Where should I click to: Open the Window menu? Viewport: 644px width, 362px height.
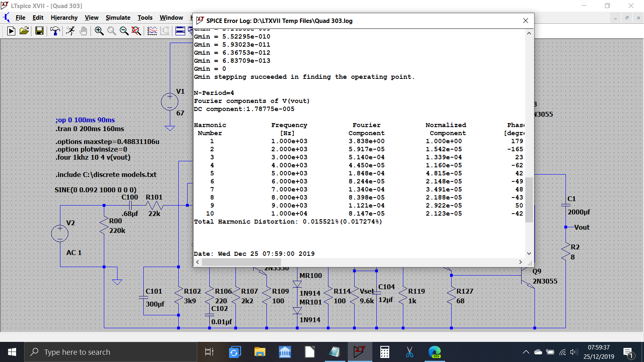coord(171,18)
